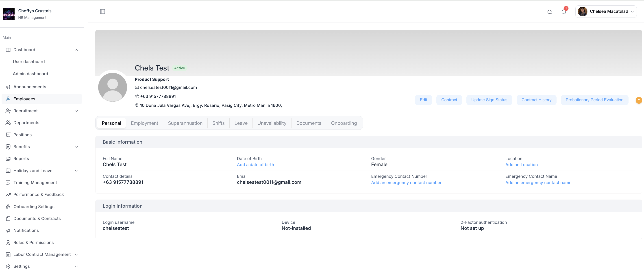
Task: Click the Announcements megaphone icon
Action: click(8, 87)
